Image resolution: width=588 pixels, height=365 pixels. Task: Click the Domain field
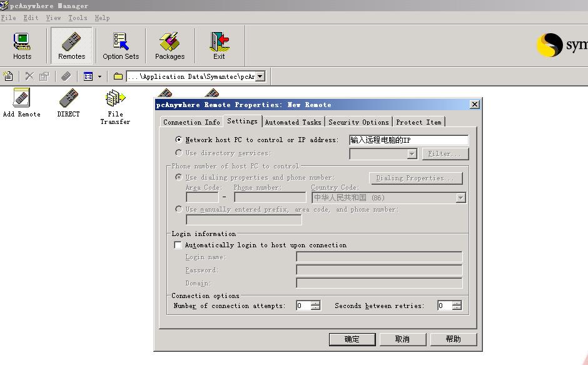(x=379, y=283)
